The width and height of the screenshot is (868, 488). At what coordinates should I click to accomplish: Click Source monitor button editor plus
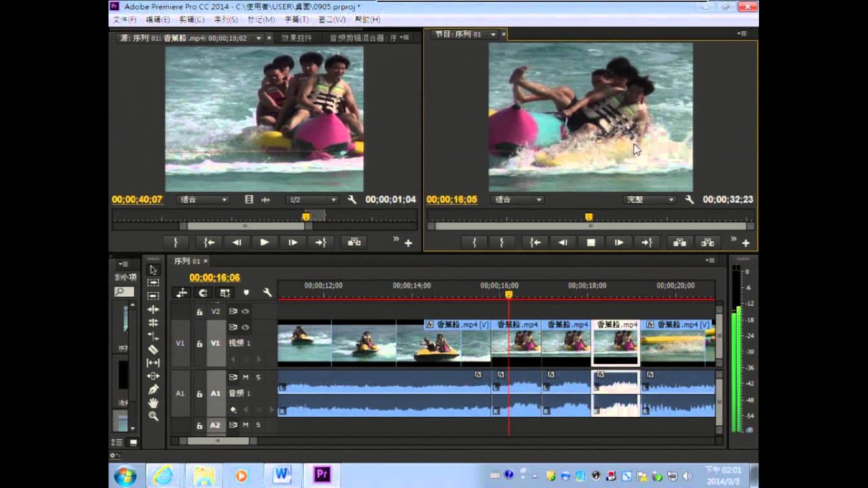[x=408, y=243]
